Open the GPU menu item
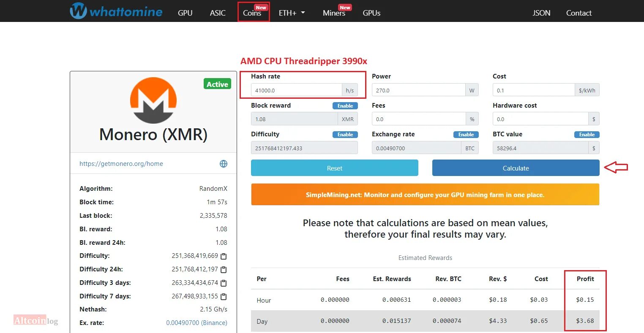Screen dimensions: 644x333 185,13
